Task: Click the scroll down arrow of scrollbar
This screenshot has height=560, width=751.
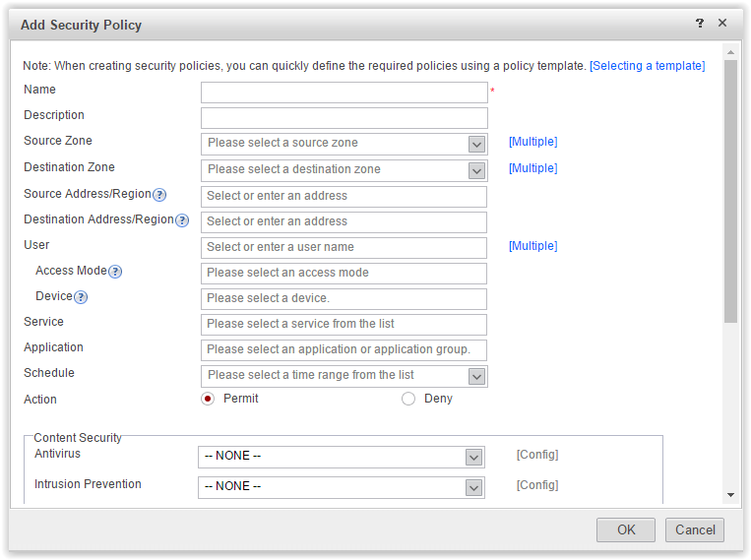Action: pos(730,494)
